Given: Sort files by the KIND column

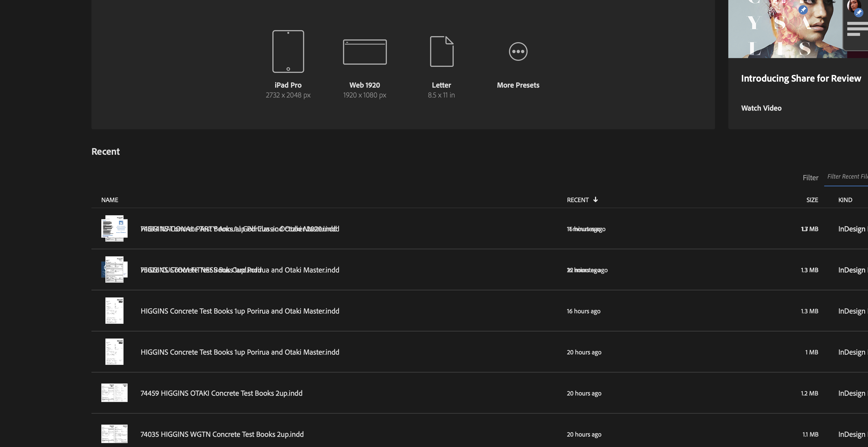Looking at the screenshot, I should tap(846, 200).
